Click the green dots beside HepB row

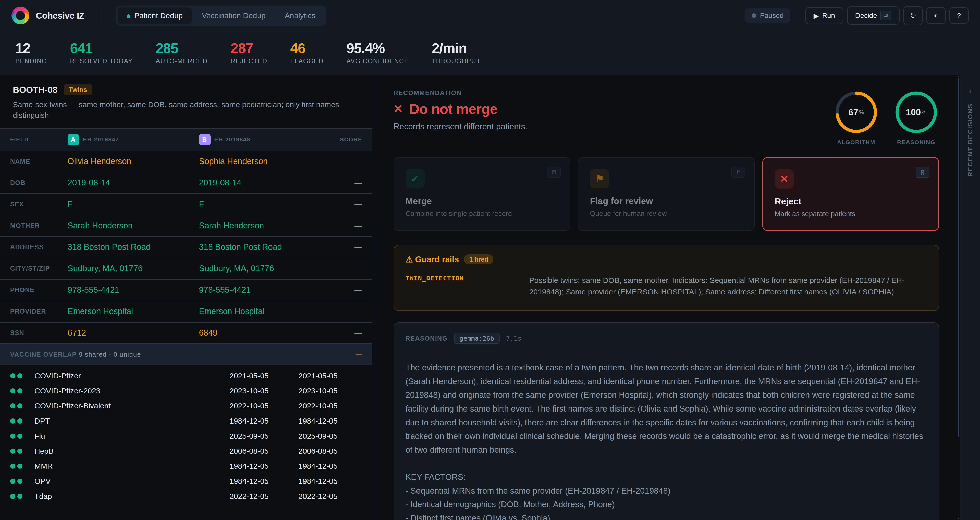[x=16, y=451]
